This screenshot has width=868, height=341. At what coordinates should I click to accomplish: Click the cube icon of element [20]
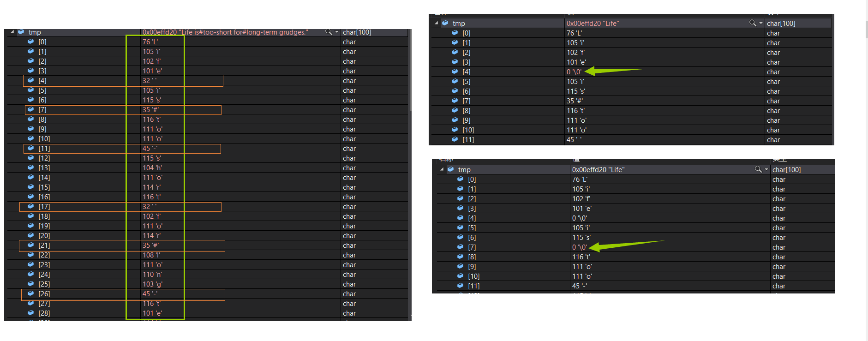[x=30, y=235]
